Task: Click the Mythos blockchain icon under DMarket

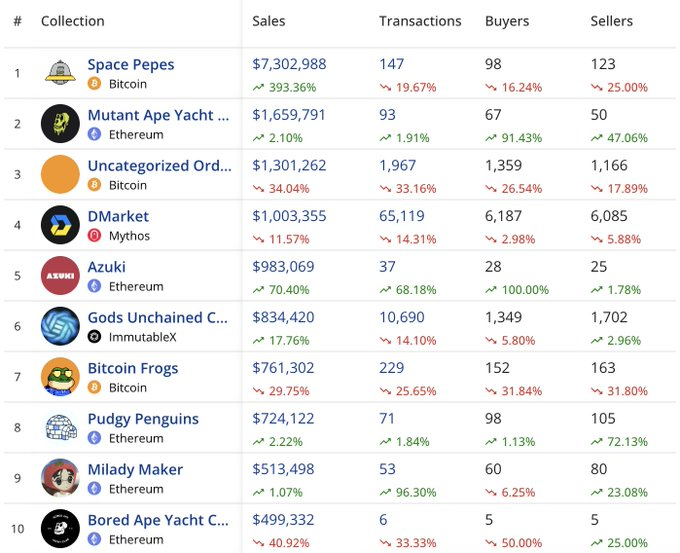Action: [x=94, y=236]
